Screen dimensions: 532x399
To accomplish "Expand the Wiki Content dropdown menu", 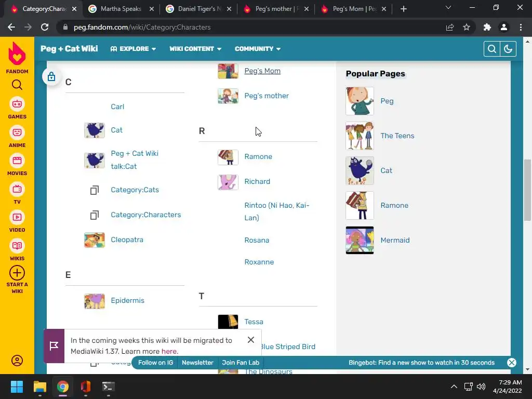I will [x=195, y=49].
